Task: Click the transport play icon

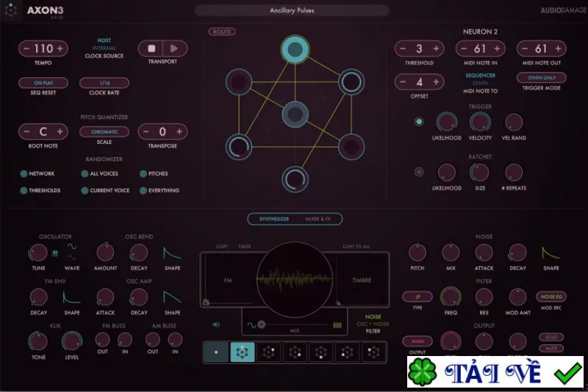Action: click(x=174, y=48)
